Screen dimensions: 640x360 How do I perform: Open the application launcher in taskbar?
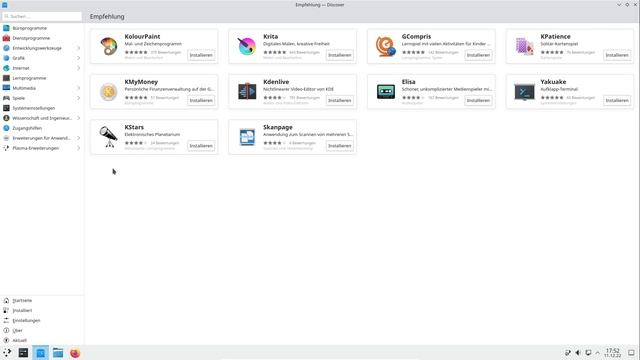(x=7, y=353)
